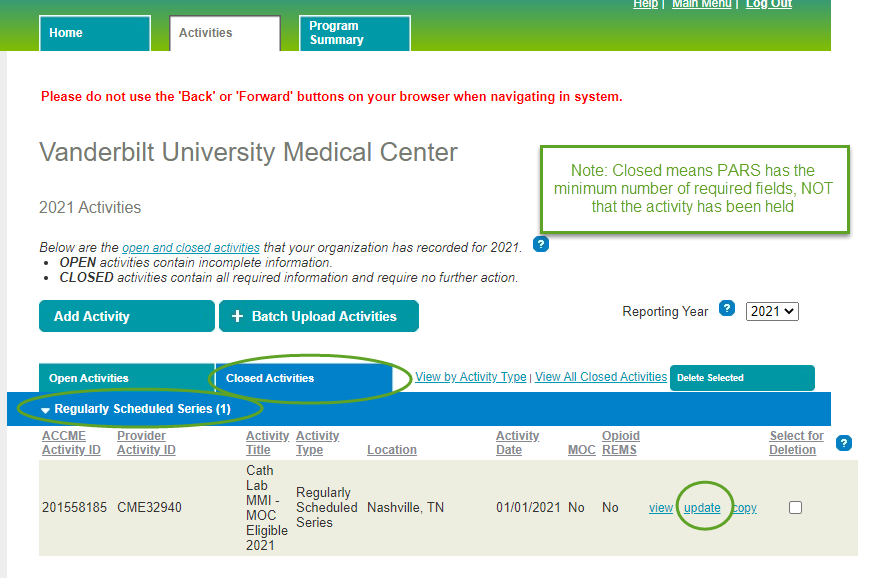
Task: Click help icon next to Reporting Year
Action: click(727, 309)
